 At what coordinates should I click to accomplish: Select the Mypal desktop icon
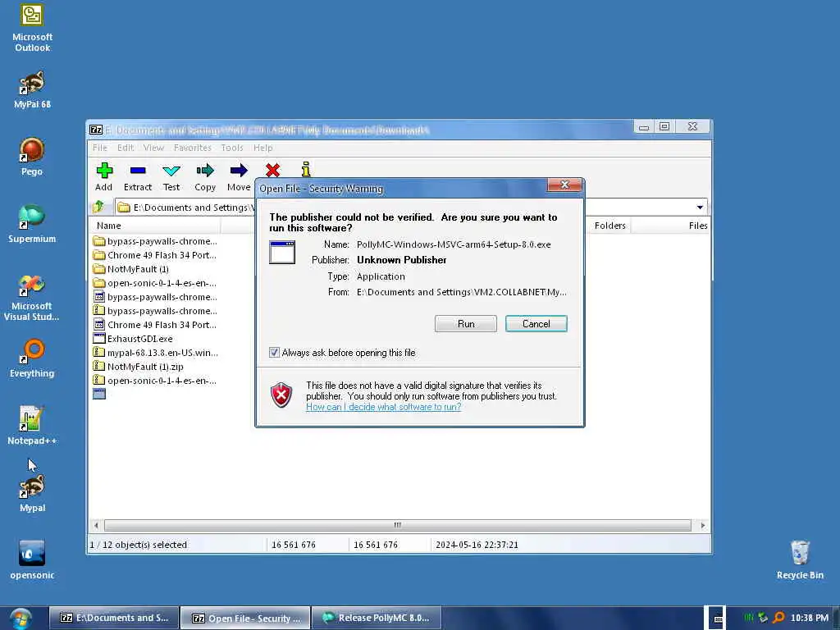point(32,493)
